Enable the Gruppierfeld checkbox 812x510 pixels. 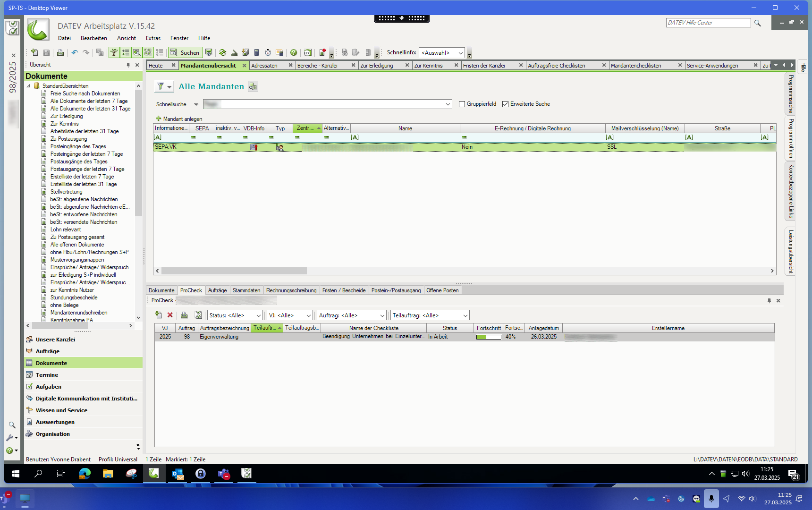(462, 104)
